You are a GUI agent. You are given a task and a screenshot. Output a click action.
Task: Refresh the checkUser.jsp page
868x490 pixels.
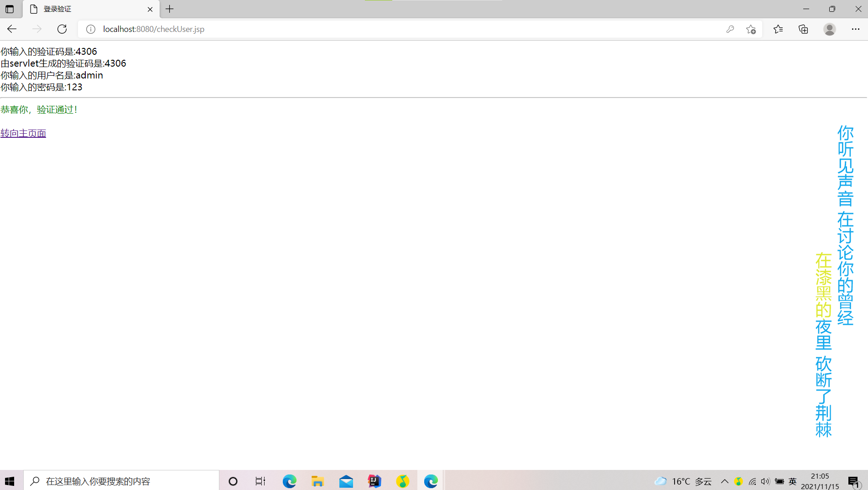pos(62,29)
